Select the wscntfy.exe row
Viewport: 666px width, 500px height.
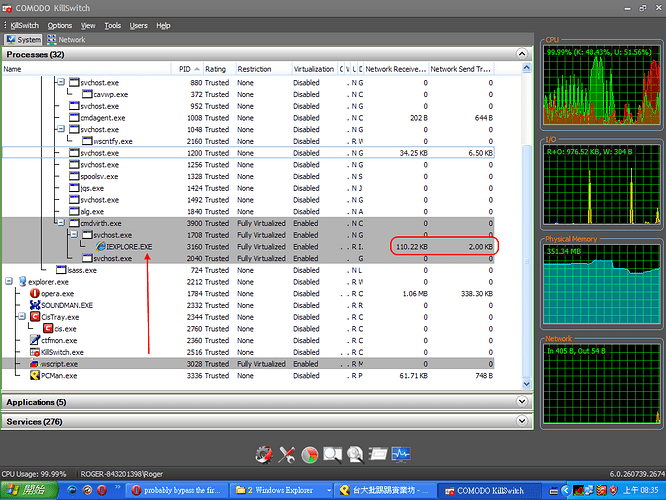pos(248,141)
